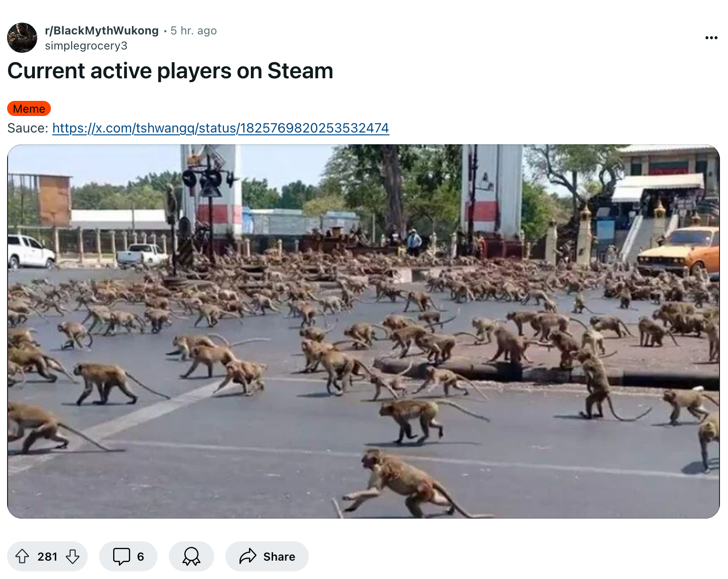The height and width of the screenshot is (579, 728).
Task: Click the 5 hr. ago timestamp
Action: click(194, 31)
